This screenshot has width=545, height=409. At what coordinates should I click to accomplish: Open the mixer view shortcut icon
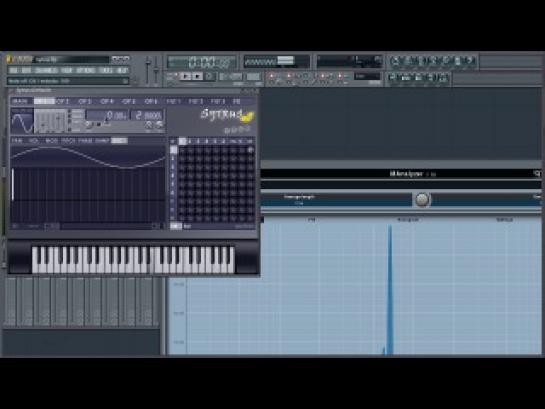[443, 78]
